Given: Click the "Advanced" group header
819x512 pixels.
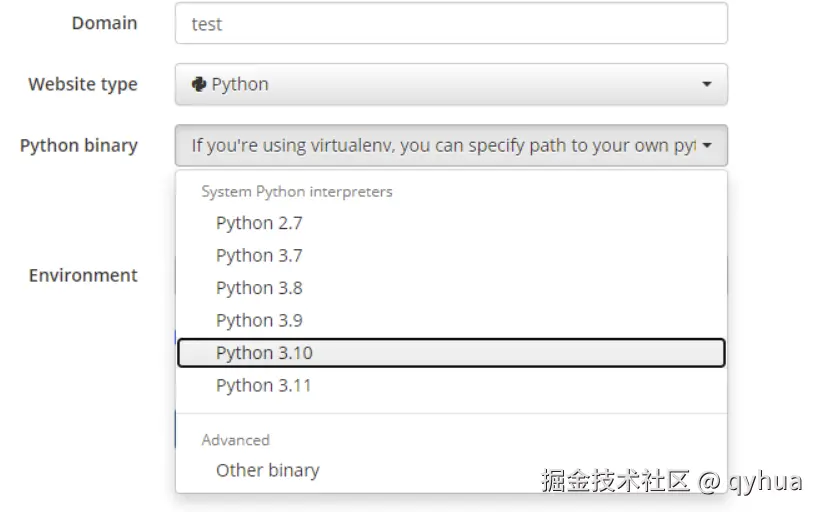Looking at the screenshot, I should [235, 440].
